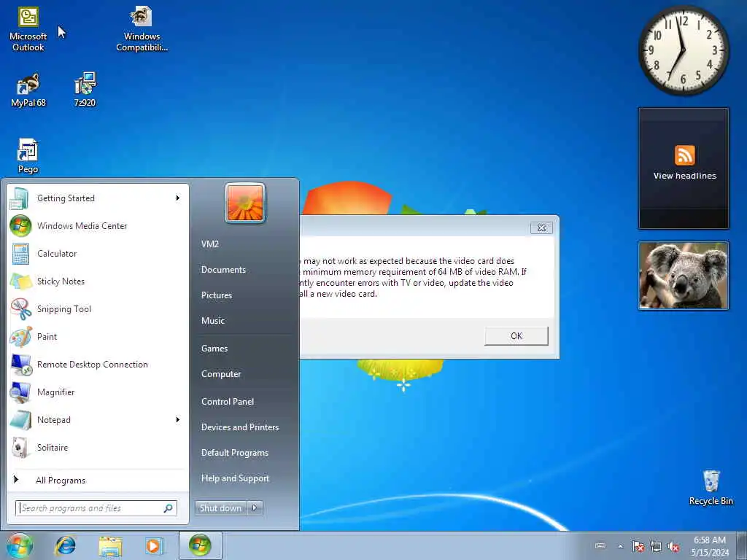Open Pictures from Start menu
Screen dimensions: 747x560
(217, 295)
